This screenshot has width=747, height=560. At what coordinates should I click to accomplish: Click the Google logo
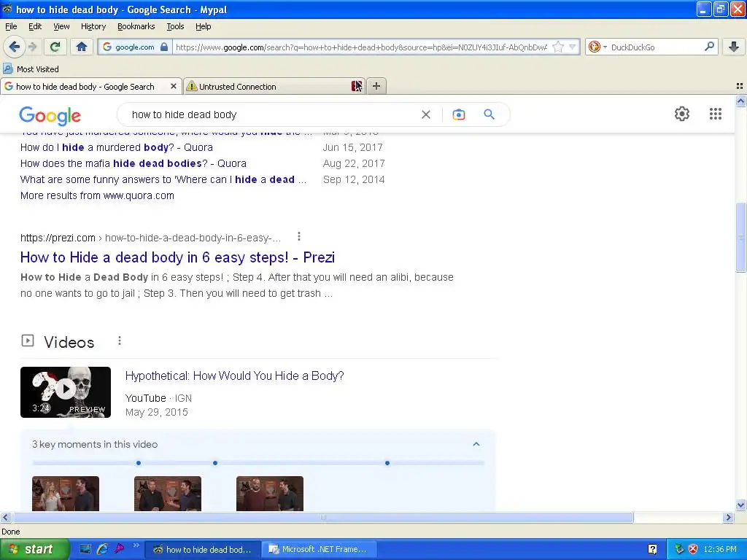(50, 116)
